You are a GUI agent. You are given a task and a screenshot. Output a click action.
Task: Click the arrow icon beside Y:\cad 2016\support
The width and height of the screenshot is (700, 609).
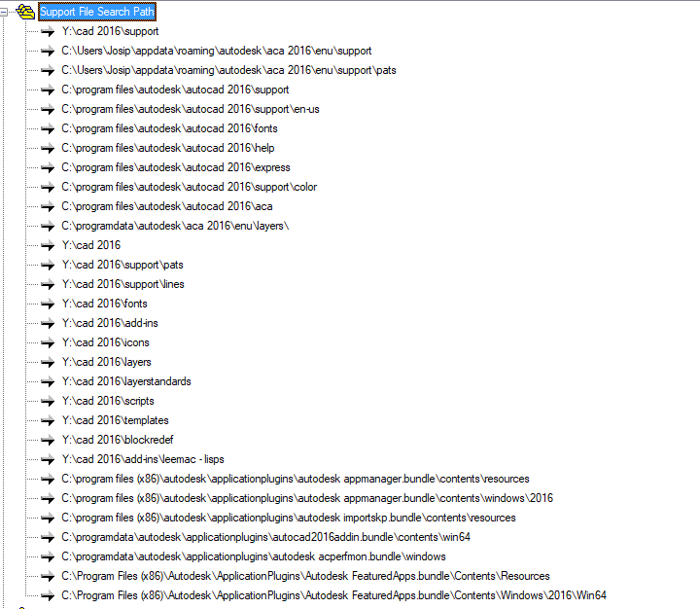pos(48,32)
